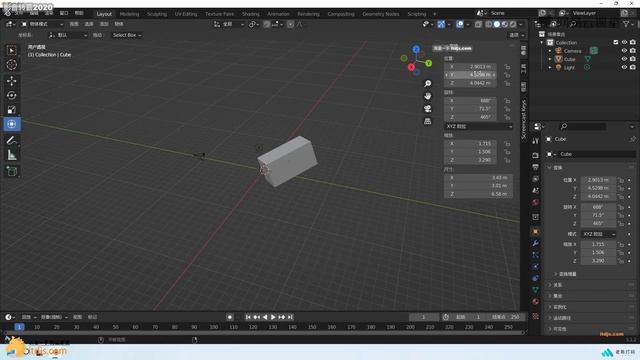Select the Select Box tool

tap(12, 51)
